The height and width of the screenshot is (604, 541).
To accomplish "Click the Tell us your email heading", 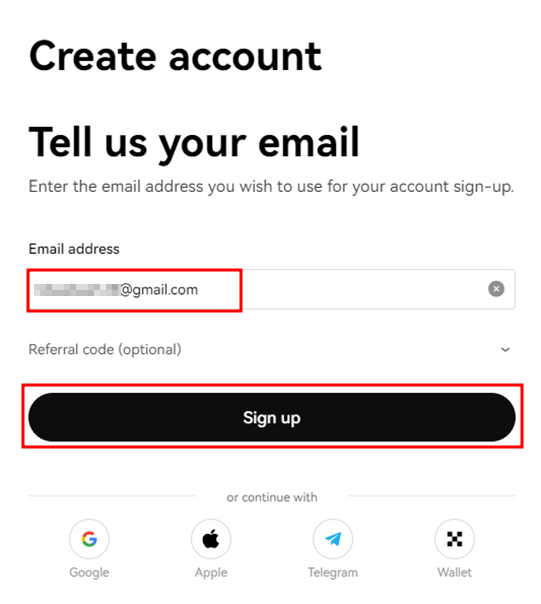I will click(x=194, y=143).
